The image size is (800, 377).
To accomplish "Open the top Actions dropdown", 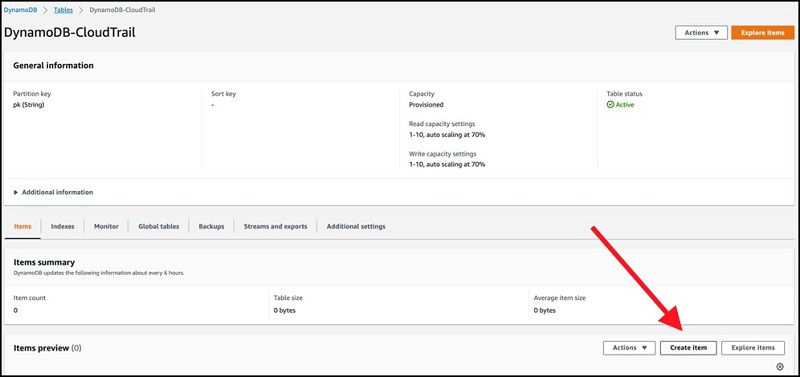I will 702,32.
